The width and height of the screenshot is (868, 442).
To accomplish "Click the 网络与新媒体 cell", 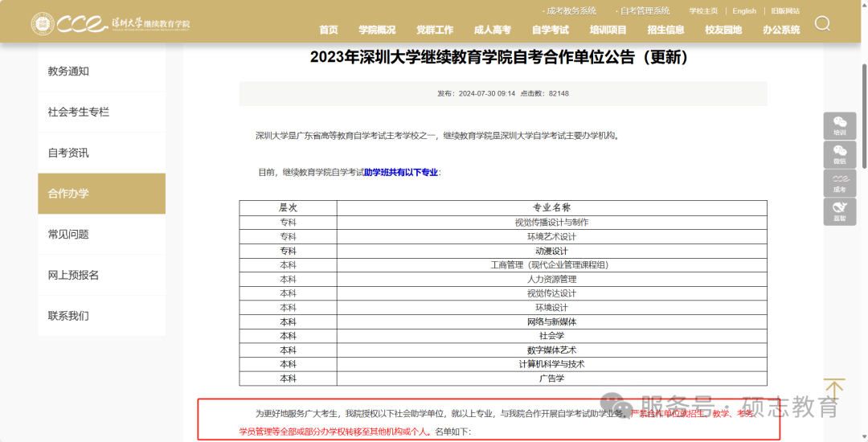I will click(552, 322).
